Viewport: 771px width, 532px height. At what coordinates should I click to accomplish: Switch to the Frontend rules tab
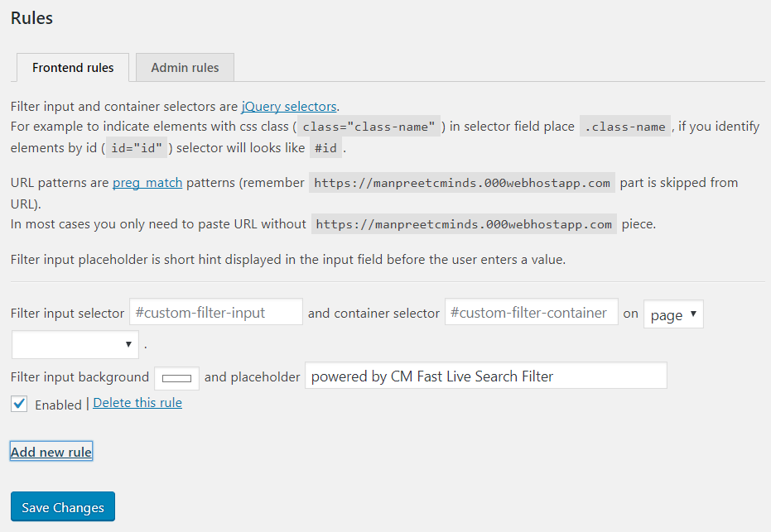[x=73, y=68]
